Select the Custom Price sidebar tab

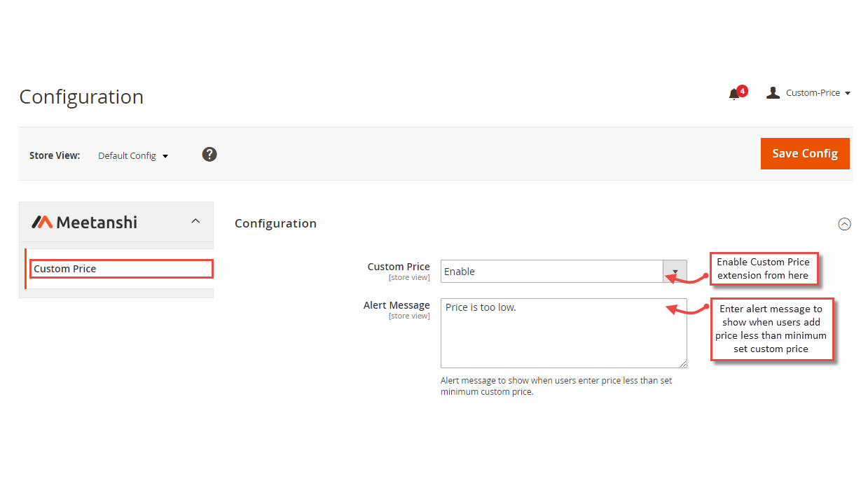pyautogui.click(x=121, y=269)
